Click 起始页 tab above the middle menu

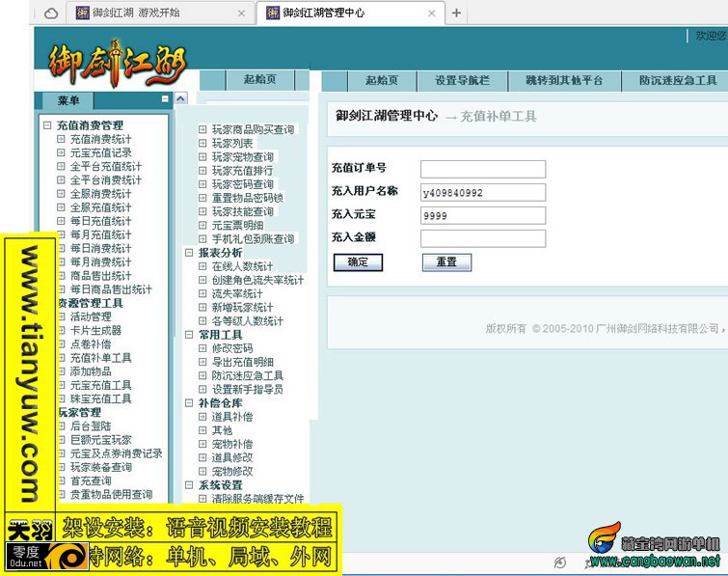[260, 80]
